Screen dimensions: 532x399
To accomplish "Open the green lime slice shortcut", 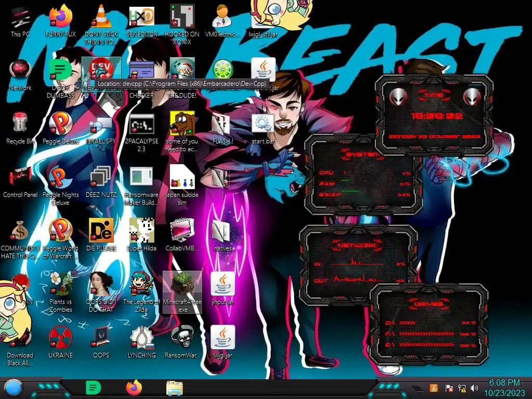I will 222,70.
